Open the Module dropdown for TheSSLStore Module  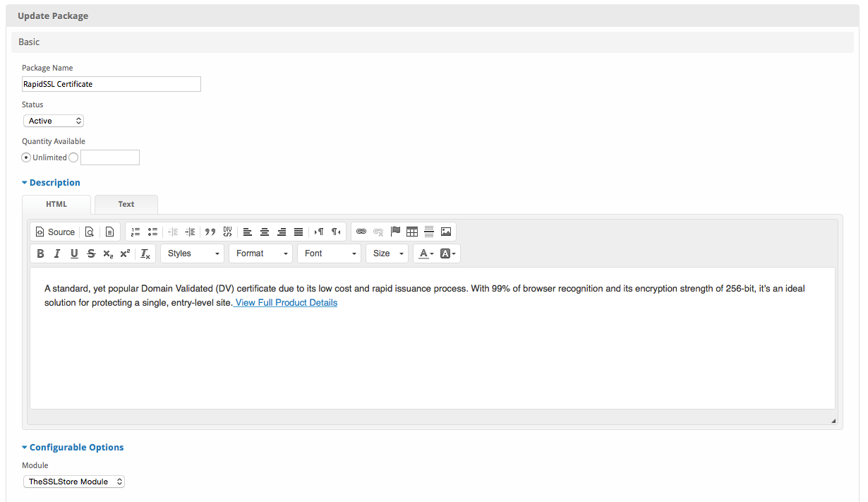point(74,482)
